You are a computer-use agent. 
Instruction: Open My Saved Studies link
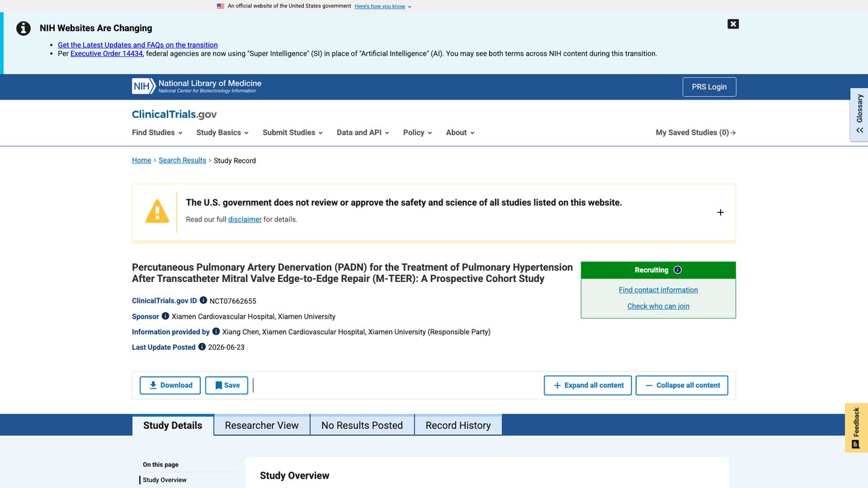(x=696, y=133)
